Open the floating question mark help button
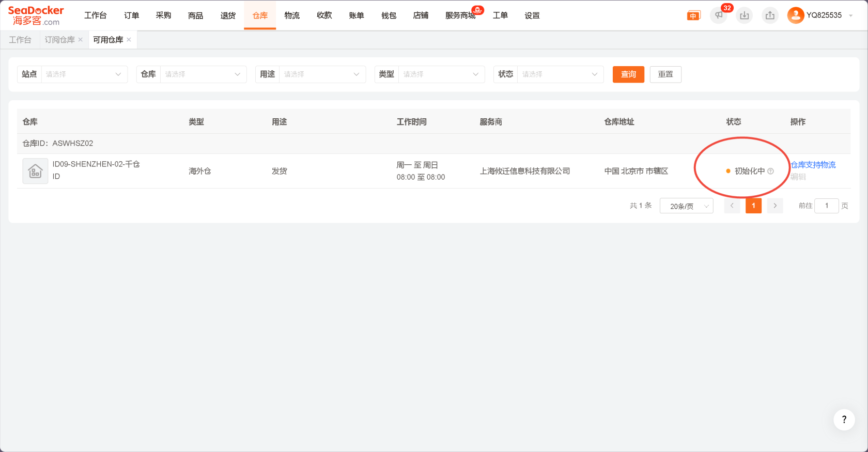The image size is (868, 452). (x=844, y=419)
